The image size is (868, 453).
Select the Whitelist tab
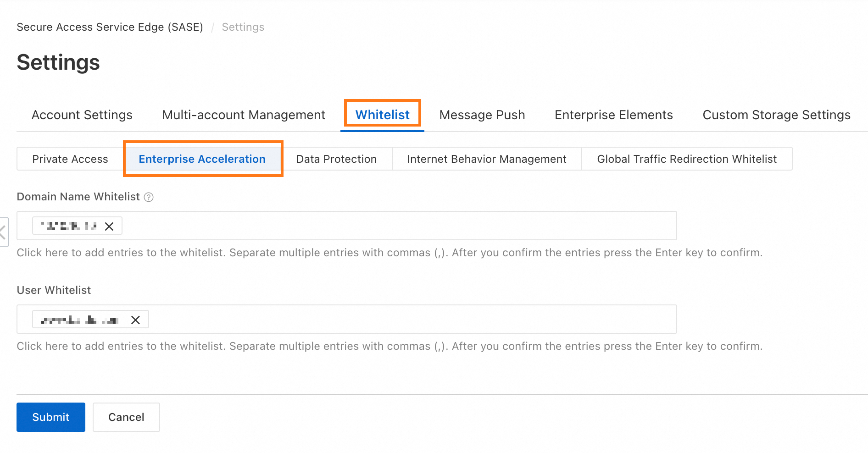point(382,115)
